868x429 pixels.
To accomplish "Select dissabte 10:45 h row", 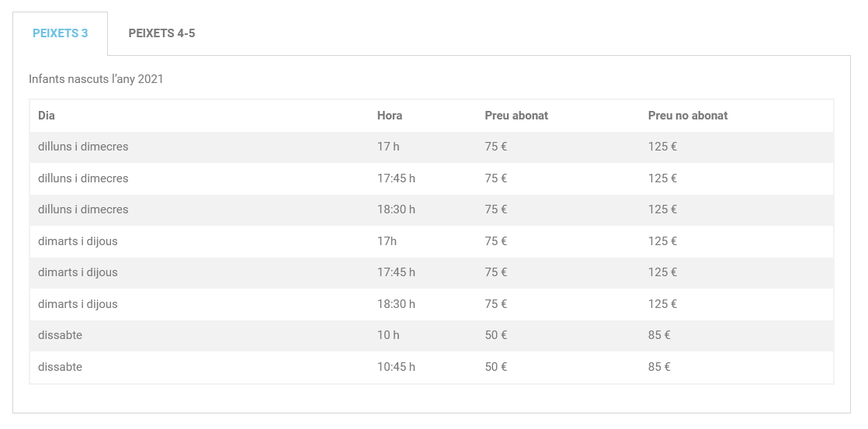I will click(x=432, y=367).
